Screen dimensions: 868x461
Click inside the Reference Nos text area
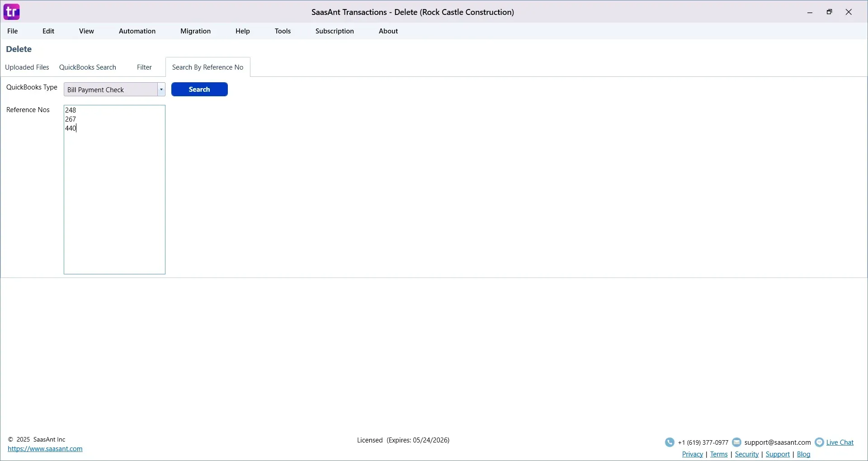click(x=115, y=190)
